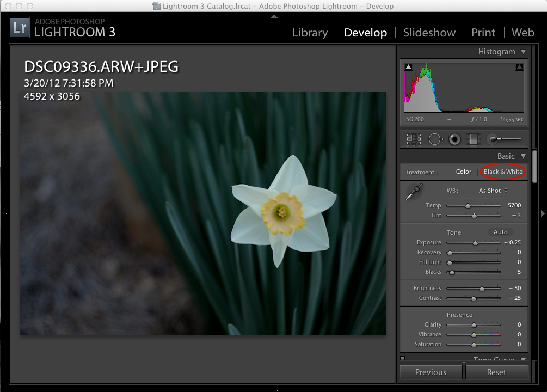The image size is (547, 392).
Task: Choose the Red Eye Correction tool
Action: click(454, 139)
